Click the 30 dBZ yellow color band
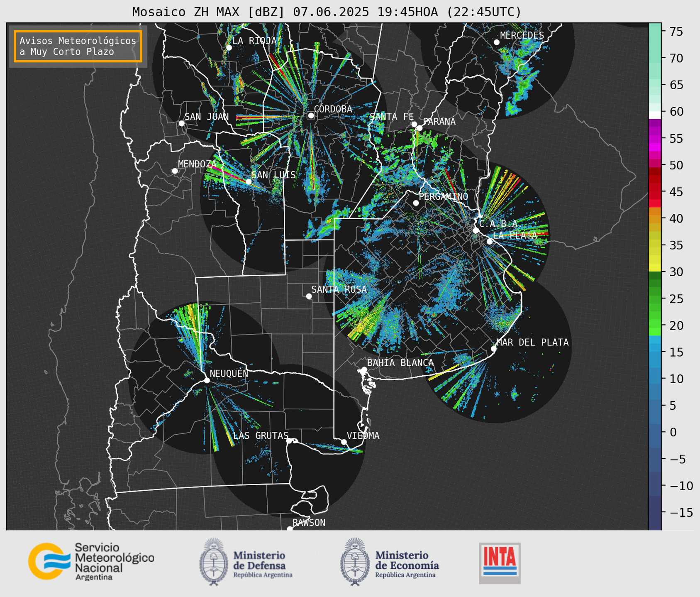The image size is (700, 597). tap(654, 268)
